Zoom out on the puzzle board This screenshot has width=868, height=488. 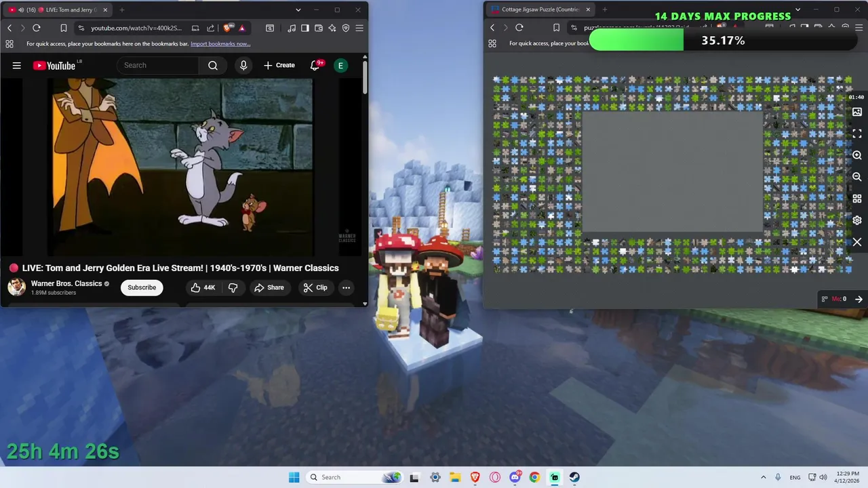[857, 177]
